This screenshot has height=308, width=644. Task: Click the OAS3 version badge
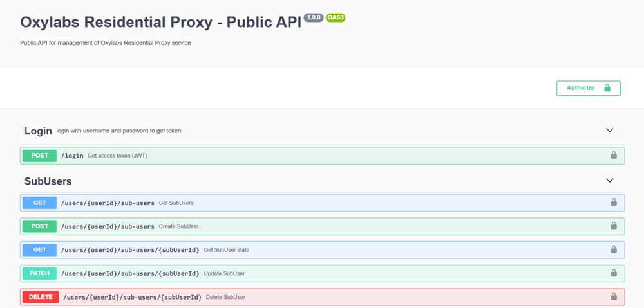tap(336, 18)
